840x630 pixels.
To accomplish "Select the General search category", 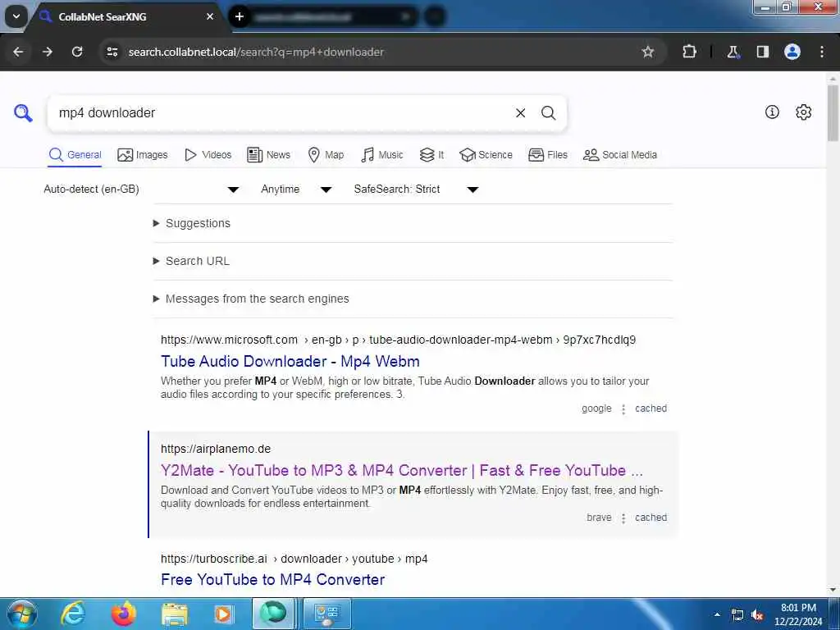I will [75, 155].
